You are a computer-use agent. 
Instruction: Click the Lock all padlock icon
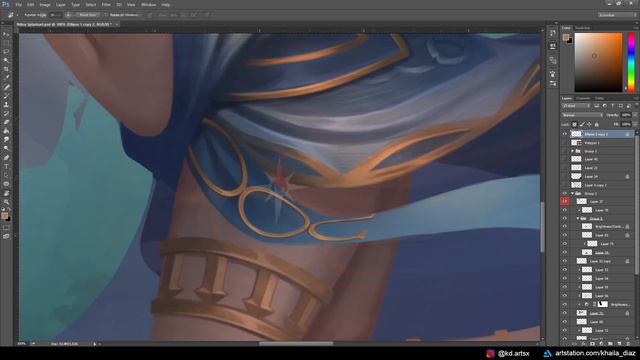(597, 124)
